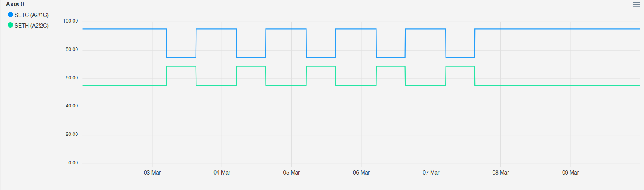Toggle the SETC (A2!1C) series label
644x190 pixels.
click(32, 15)
